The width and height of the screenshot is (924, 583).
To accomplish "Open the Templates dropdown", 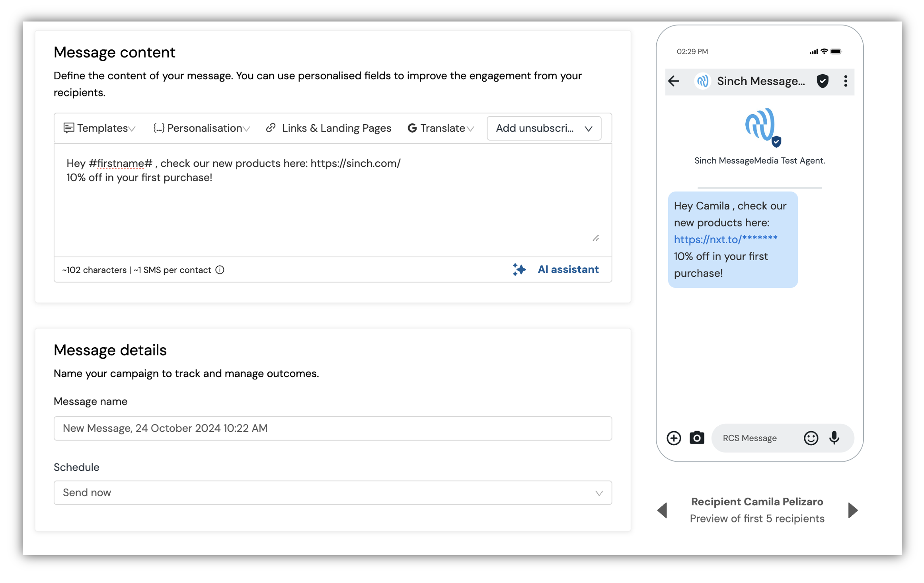I will (x=99, y=128).
